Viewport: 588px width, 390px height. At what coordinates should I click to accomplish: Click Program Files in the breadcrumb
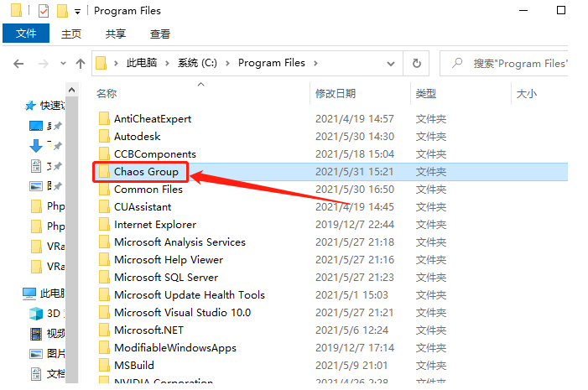[x=272, y=63]
